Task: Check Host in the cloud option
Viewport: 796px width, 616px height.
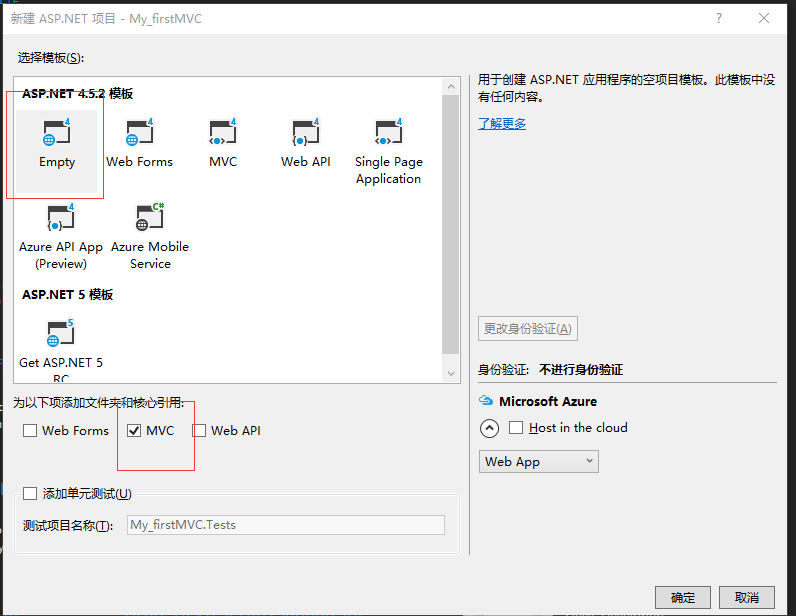Action: tap(516, 428)
